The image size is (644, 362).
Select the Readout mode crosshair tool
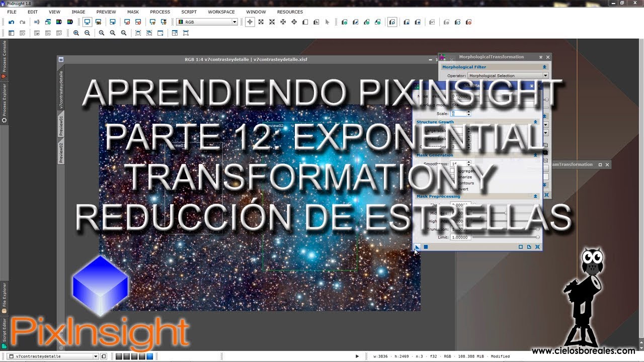tap(250, 22)
